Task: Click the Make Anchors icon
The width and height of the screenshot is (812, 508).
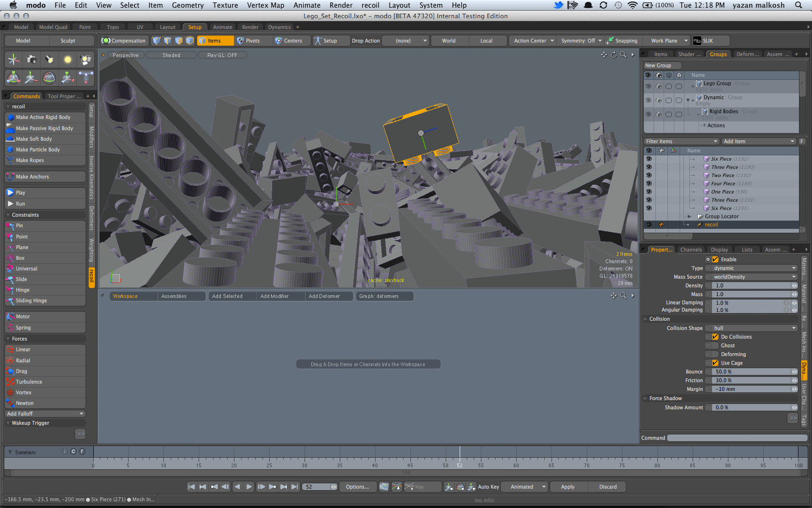Action: tap(11, 177)
